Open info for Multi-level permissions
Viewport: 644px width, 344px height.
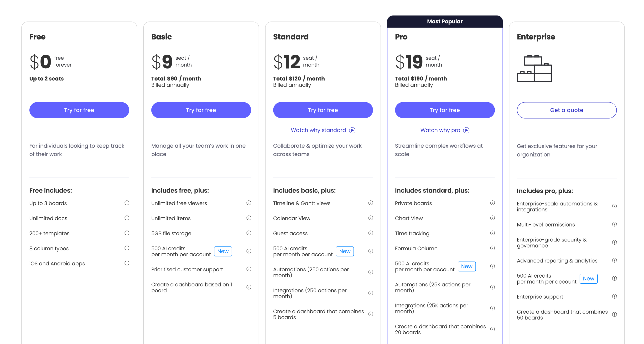point(615,224)
